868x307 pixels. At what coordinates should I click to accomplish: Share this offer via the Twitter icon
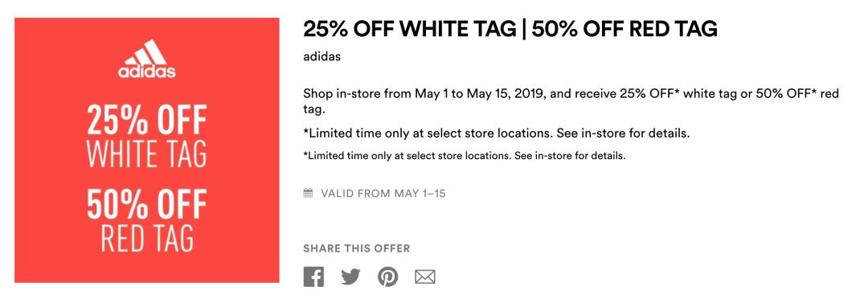click(350, 276)
